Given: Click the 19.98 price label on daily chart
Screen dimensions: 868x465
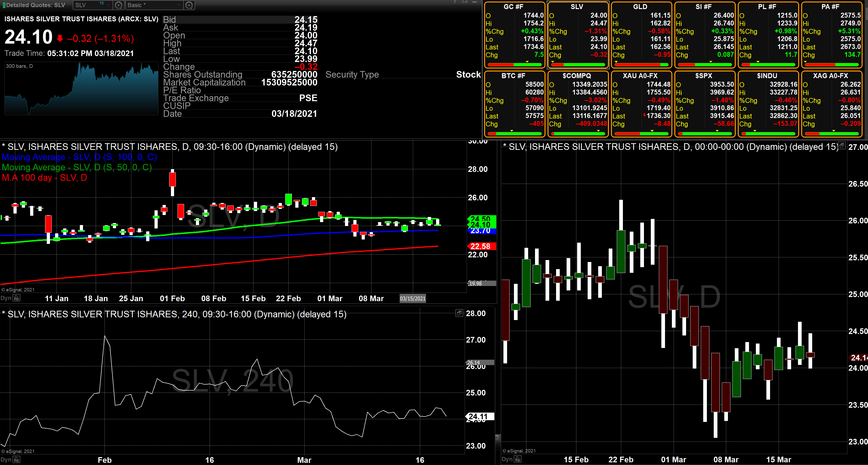Looking at the screenshot, I should coord(482,283).
